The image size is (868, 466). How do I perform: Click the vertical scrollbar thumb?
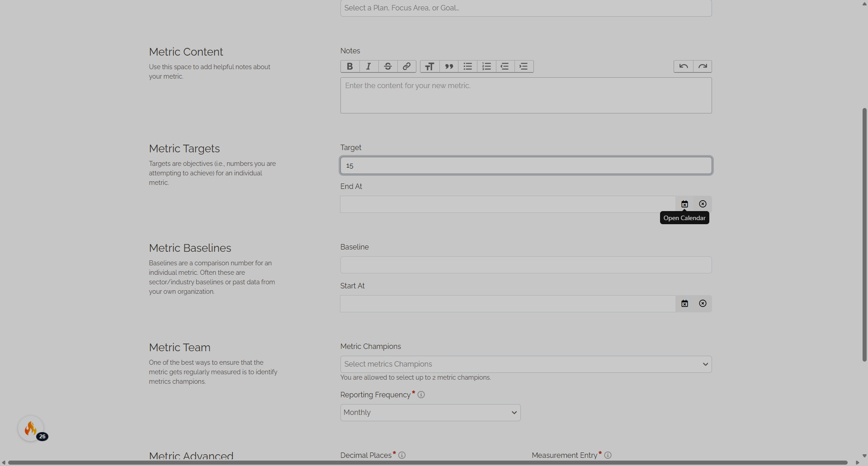click(864, 235)
